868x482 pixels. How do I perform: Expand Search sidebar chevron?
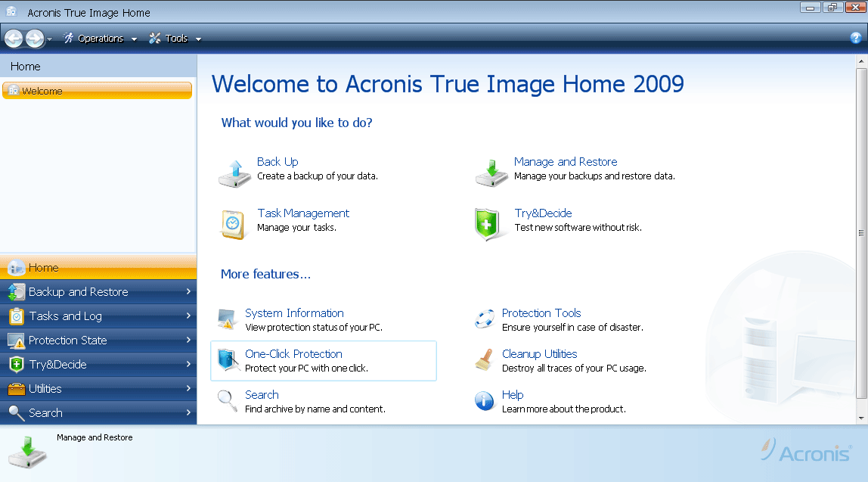tap(188, 412)
